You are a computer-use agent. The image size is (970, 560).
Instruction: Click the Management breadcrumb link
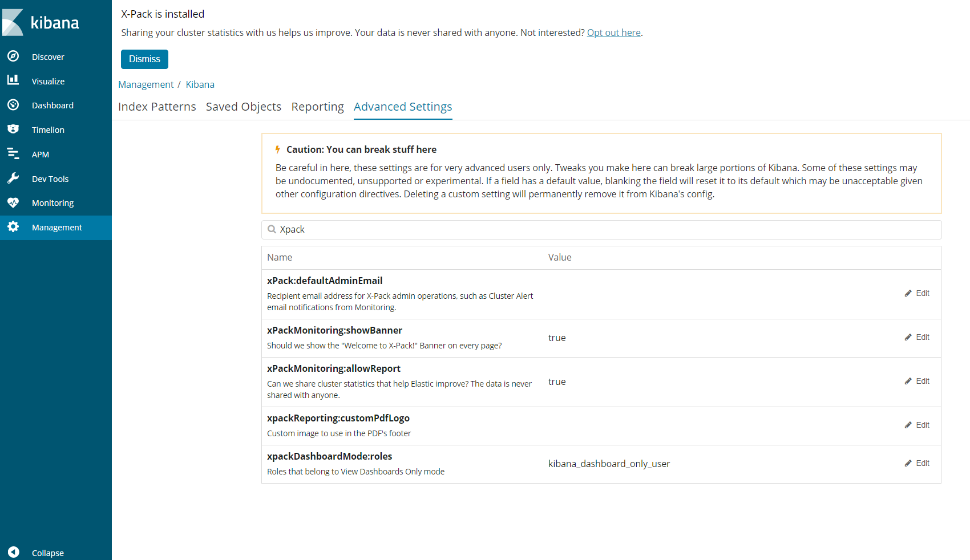pyautogui.click(x=145, y=84)
